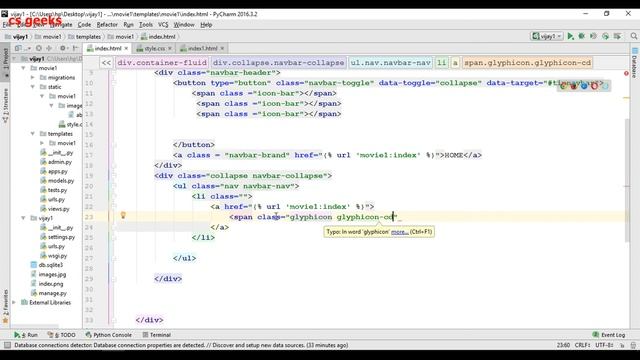Click CRLF line separator in status bar
640x360 pixels.
point(582,345)
